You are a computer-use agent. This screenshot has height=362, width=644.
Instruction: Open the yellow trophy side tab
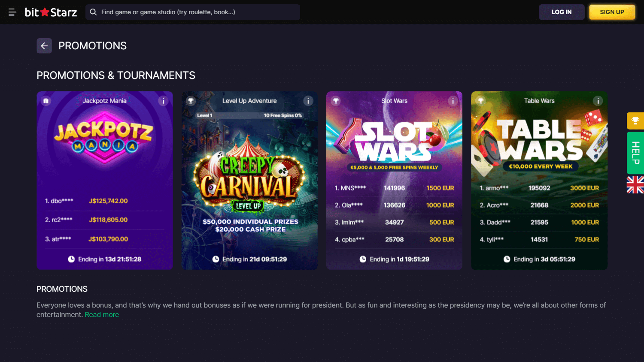(635, 121)
